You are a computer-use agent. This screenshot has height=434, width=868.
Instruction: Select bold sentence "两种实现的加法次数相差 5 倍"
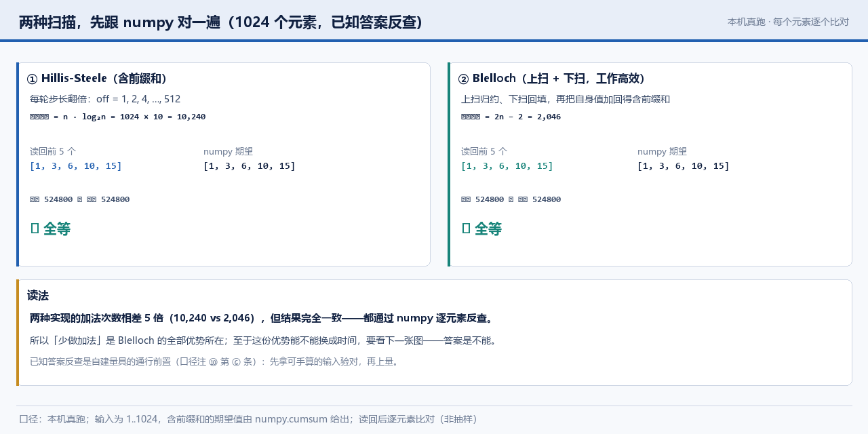[96, 318]
